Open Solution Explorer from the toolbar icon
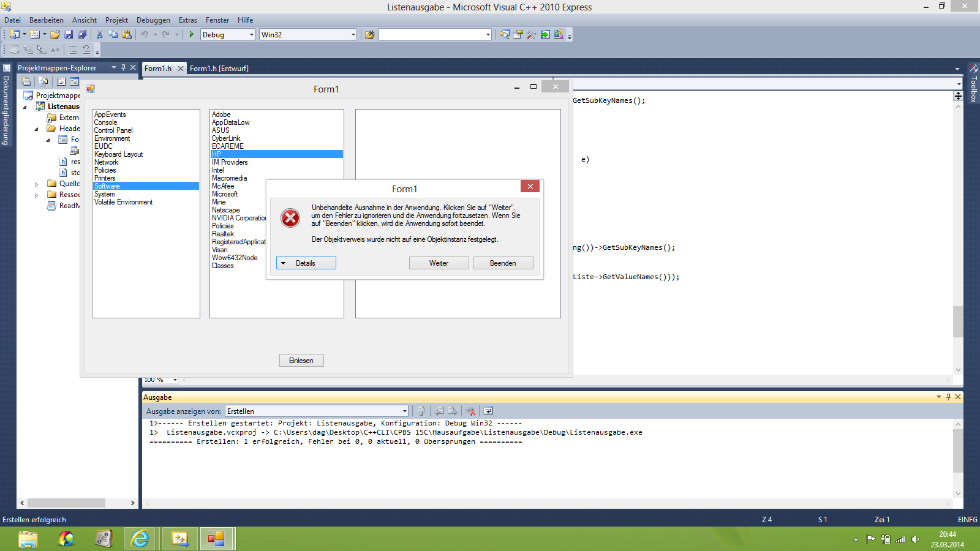The height and width of the screenshot is (551, 980). 505,34
